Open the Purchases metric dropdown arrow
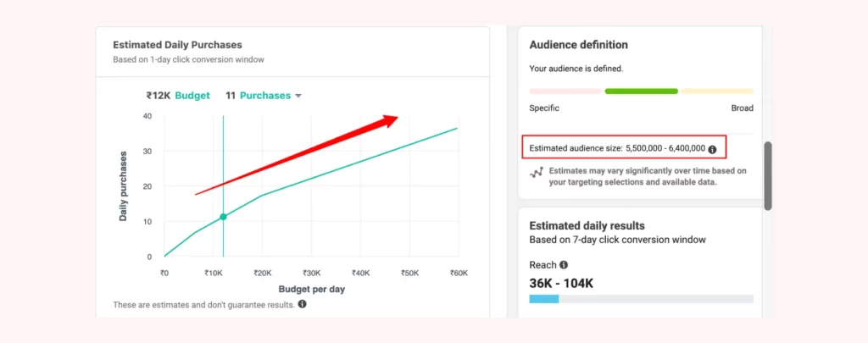Image resolution: width=868 pixels, height=343 pixels. click(x=298, y=97)
